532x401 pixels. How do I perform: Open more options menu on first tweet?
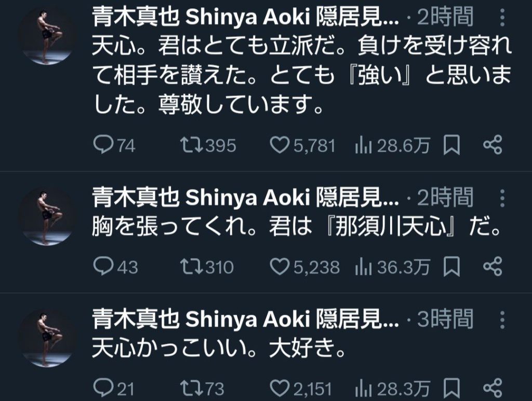[x=501, y=20]
